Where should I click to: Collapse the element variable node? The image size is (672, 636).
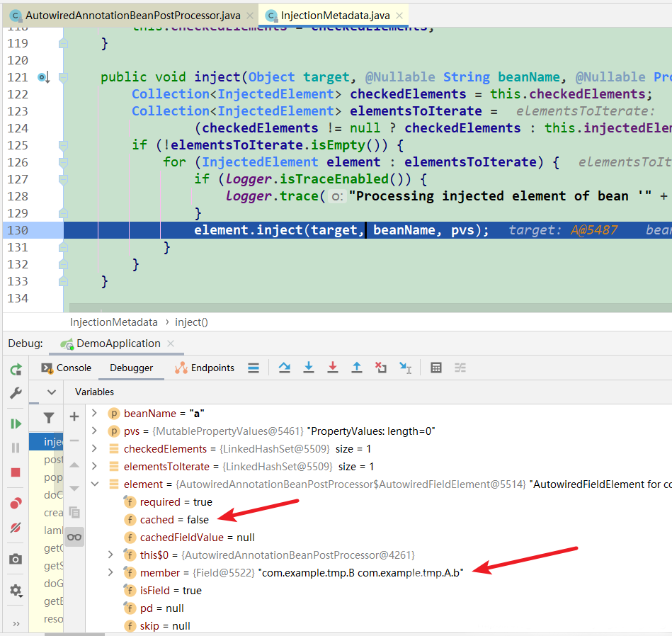click(x=95, y=484)
